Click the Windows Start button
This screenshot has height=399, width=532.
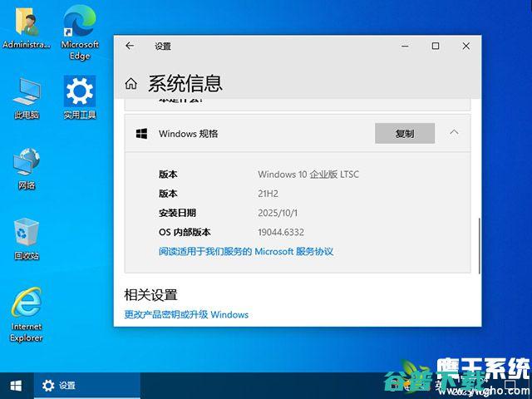[16, 386]
